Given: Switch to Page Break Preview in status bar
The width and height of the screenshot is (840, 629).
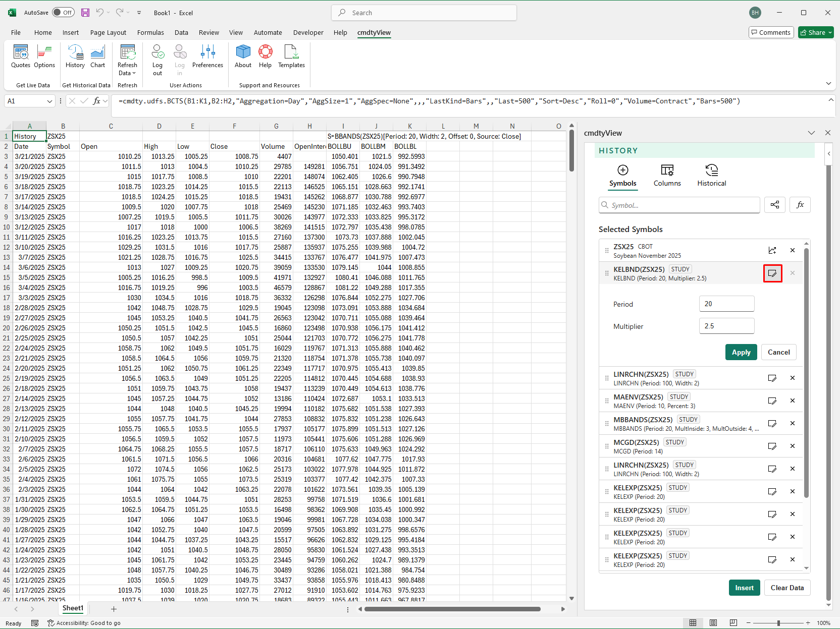Looking at the screenshot, I should [733, 623].
